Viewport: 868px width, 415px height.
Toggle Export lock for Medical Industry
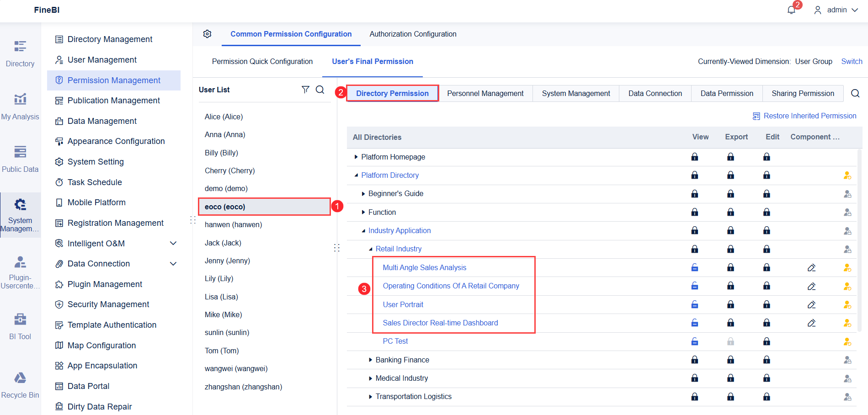tap(730, 378)
